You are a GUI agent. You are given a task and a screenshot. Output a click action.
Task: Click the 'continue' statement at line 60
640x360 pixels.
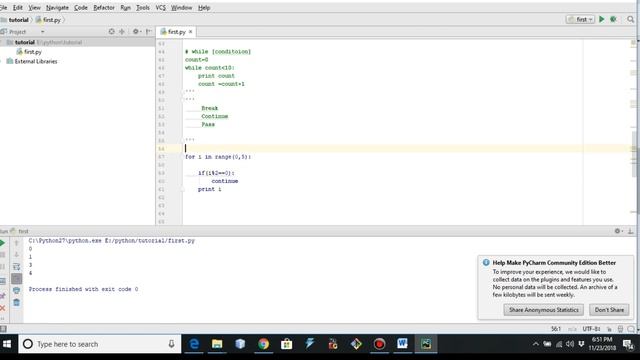(224, 181)
